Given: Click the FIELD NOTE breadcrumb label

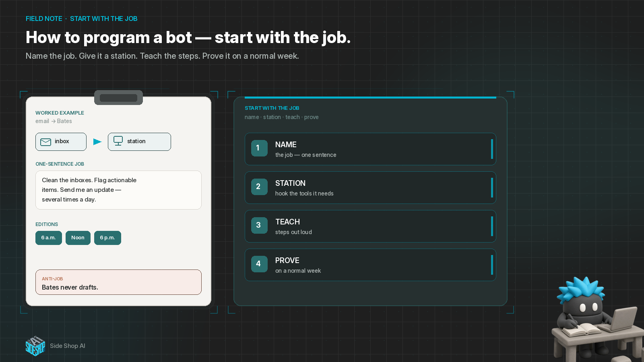Looking at the screenshot, I should (x=44, y=19).
